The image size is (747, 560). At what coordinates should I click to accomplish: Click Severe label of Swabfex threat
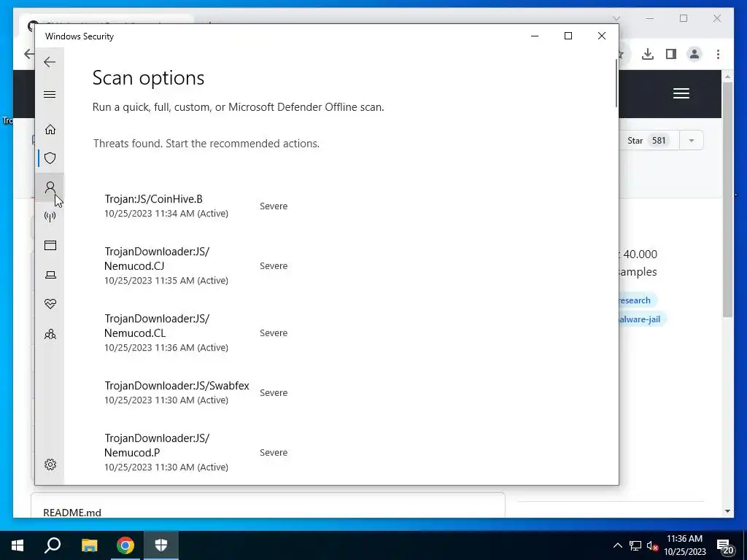point(274,393)
